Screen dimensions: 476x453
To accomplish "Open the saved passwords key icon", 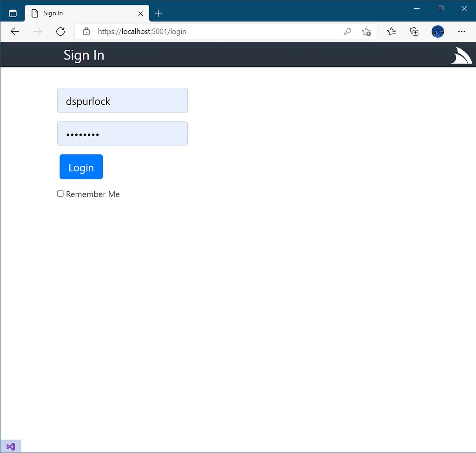I will coord(348,31).
